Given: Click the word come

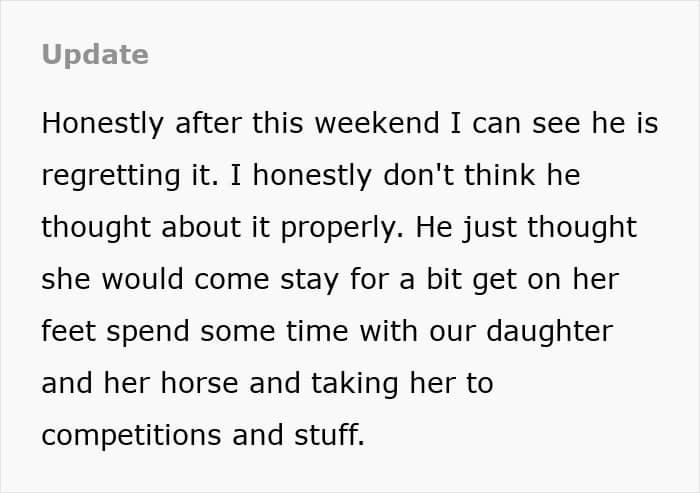Looking at the screenshot, I should pos(232,280).
